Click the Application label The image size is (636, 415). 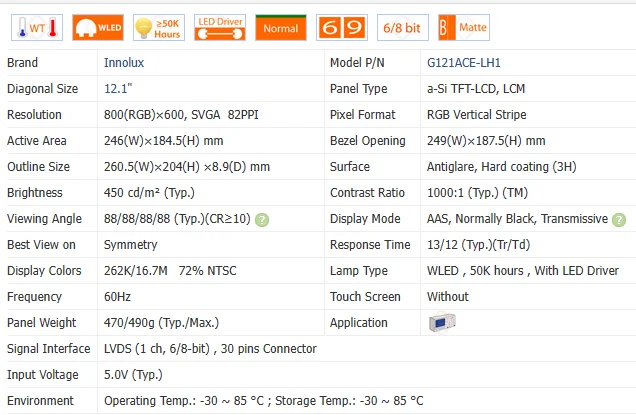pos(359,323)
